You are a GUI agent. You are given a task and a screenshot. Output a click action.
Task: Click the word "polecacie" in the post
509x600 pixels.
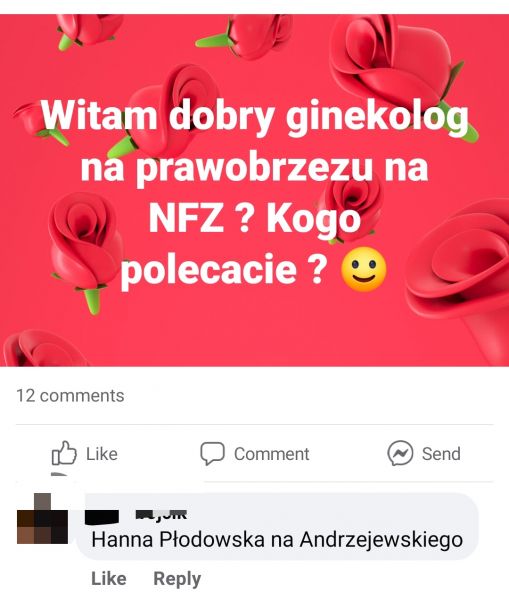pyautogui.click(x=209, y=269)
